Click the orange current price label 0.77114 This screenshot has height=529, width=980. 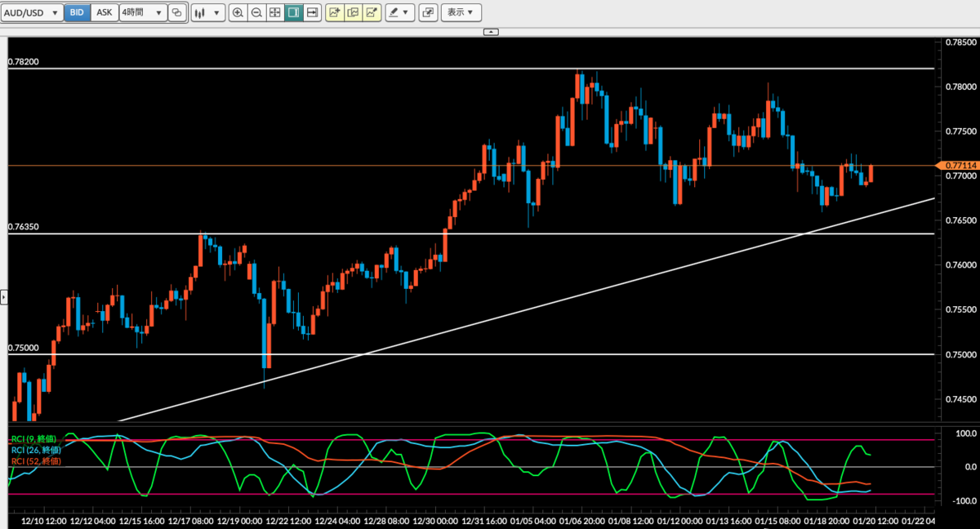960,165
